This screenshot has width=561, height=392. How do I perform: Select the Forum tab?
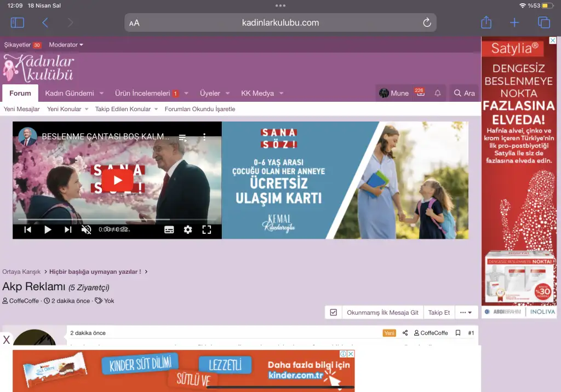click(20, 93)
